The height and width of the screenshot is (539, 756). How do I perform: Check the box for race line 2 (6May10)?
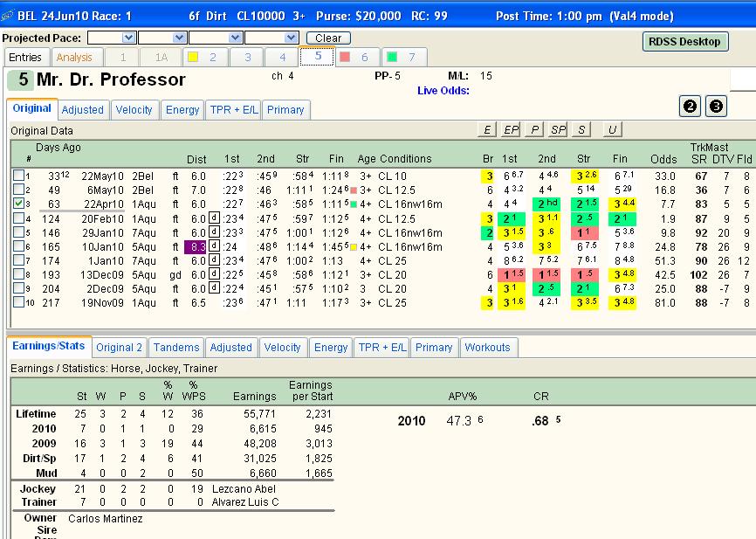pos(18,190)
